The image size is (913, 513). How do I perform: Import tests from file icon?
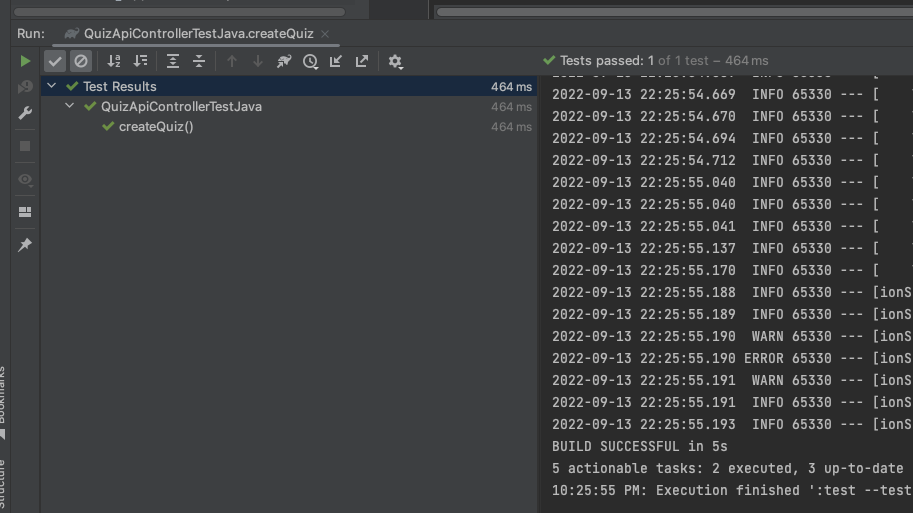tap(336, 61)
